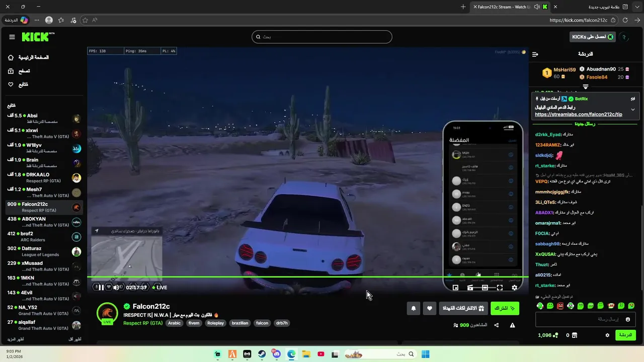Screen dimensions: 644x362
Task: Open DRKAALO channel in sidebar
Action: [44, 177]
